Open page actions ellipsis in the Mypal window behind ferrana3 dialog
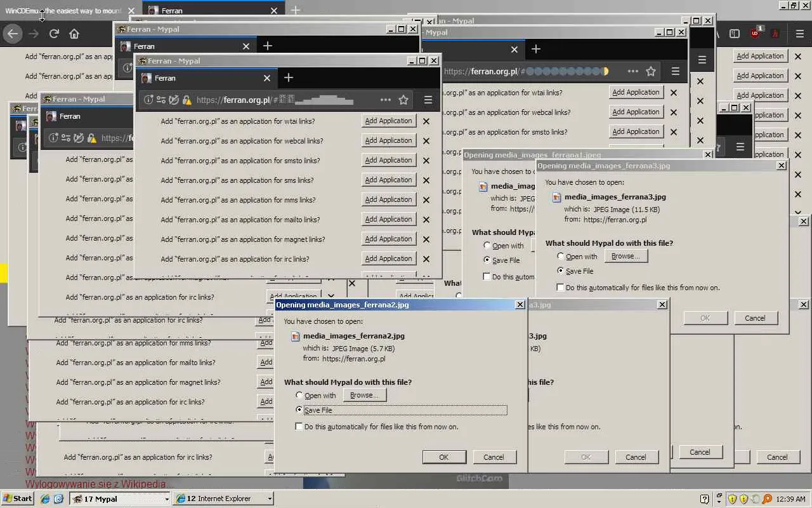The image size is (812, 508). (x=633, y=71)
